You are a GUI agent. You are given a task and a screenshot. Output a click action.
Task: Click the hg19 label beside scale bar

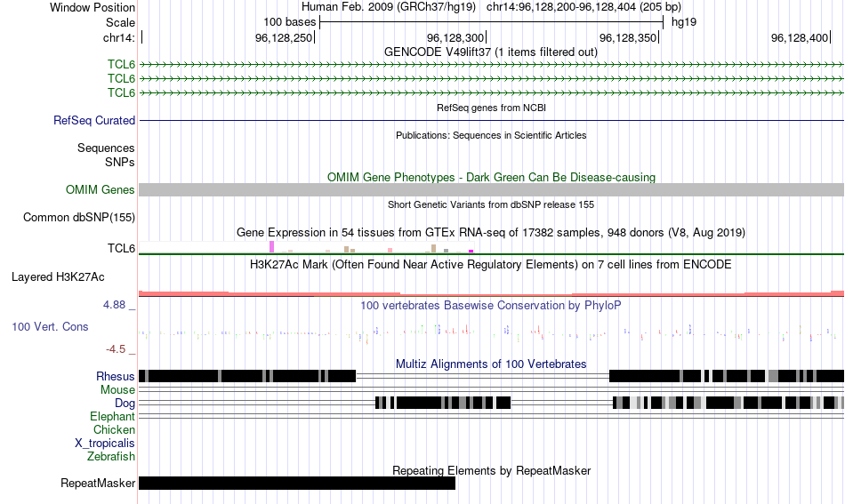(x=684, y=22)
